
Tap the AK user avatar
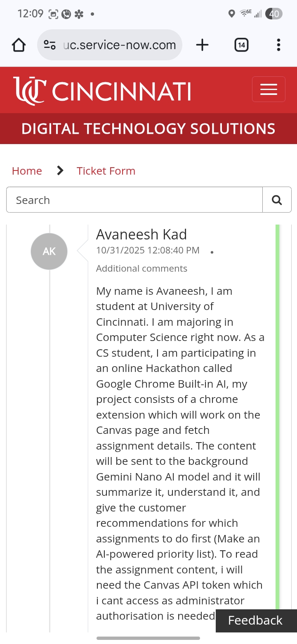[x=49, y=251]
